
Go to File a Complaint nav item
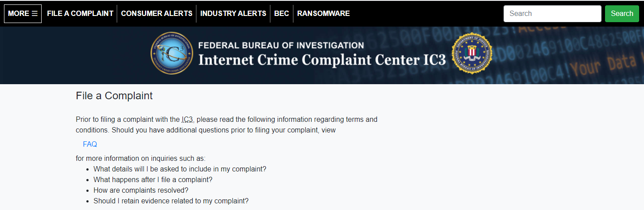(80, 13)
